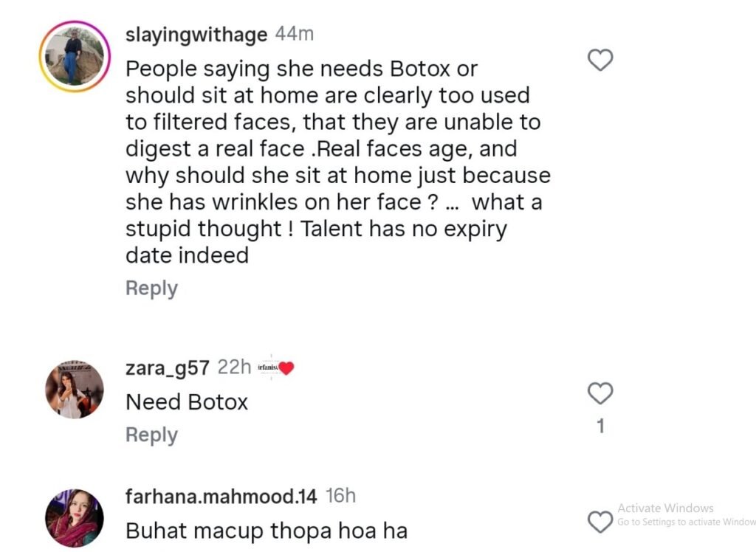Open the farhana.mahmood.14 username link

click(221, 496)
